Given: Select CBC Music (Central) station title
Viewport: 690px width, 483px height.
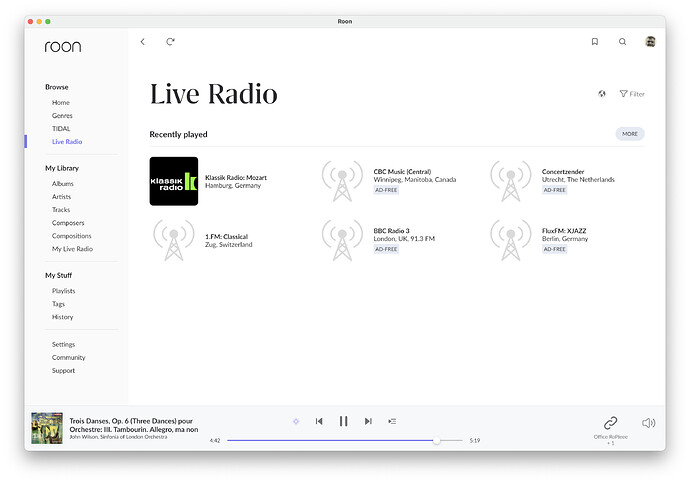Looking at the screenshot, I should click(x=402, y=172).
